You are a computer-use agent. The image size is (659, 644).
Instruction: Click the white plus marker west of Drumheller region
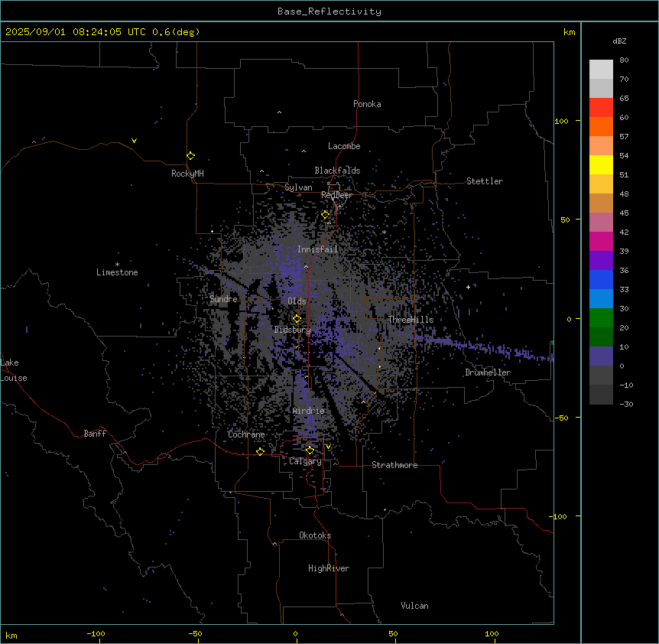pyautogui.click(x=468, y=287)
